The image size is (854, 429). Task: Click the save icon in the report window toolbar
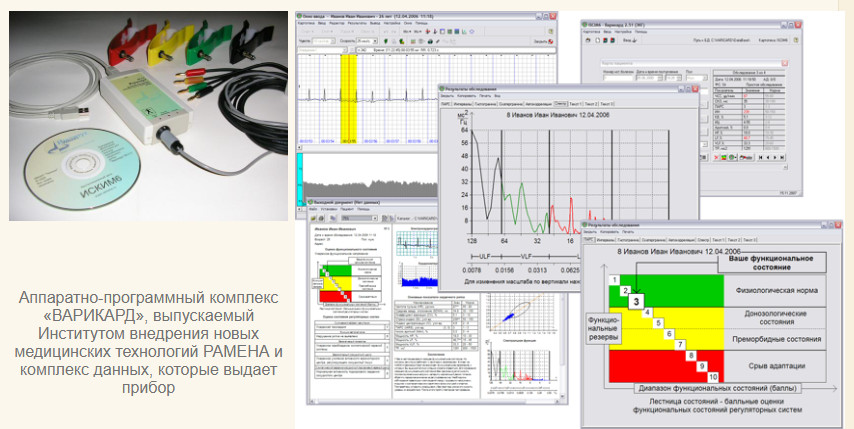coord(312,218)
